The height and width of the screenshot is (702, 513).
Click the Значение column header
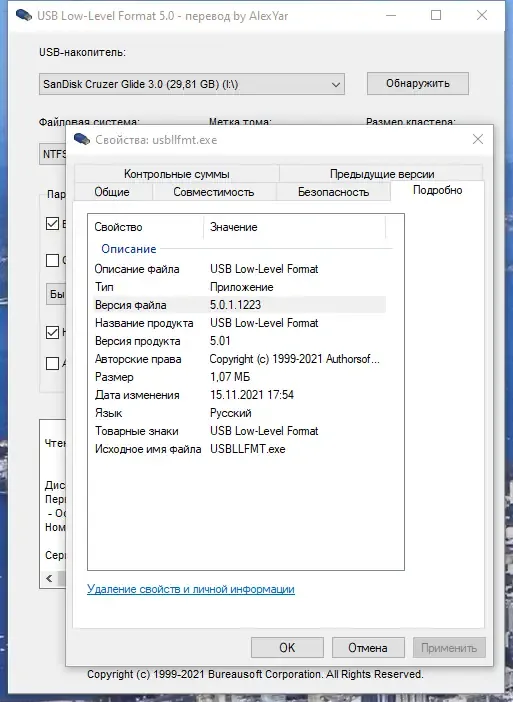[295, 227]
